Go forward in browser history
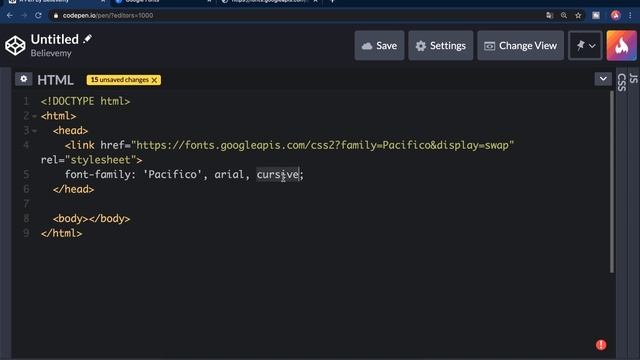This screenshot has width=640, height=360. click(x=24, y=16)
